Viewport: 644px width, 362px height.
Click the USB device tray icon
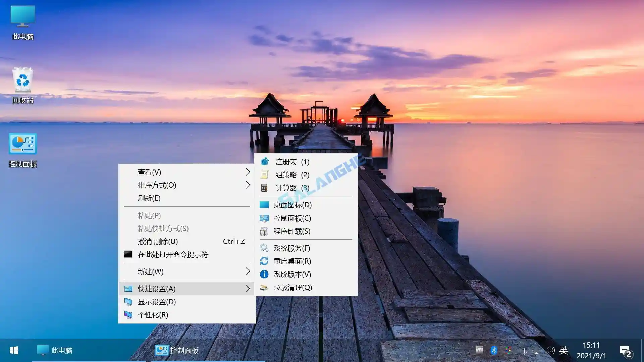click(522, 350)
